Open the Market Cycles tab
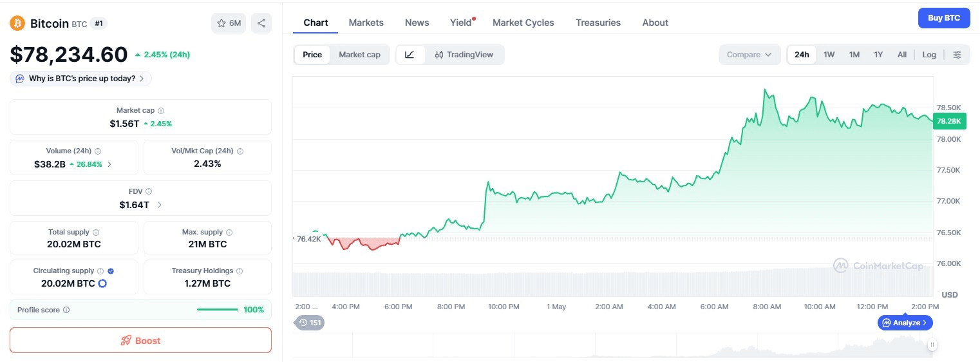Image resolution: width=980 pixels, height=362 pixels. click(x=523, y=23)
